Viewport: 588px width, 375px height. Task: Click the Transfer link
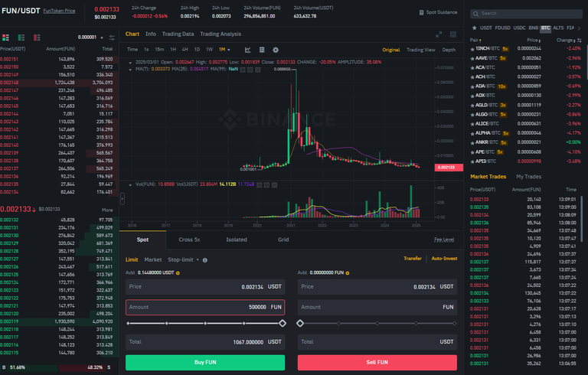[413, 259]
